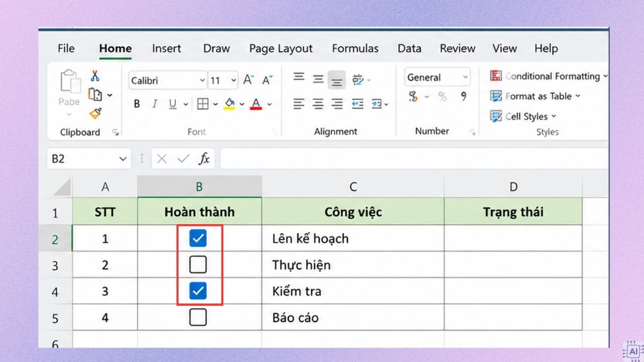Click the Copy icon in Clipboard group

96,95
